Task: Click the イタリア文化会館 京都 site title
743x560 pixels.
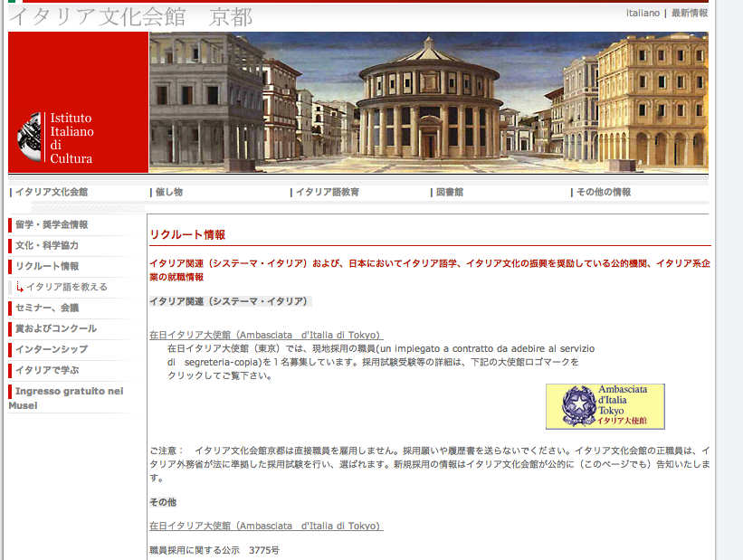Action: 131,17
